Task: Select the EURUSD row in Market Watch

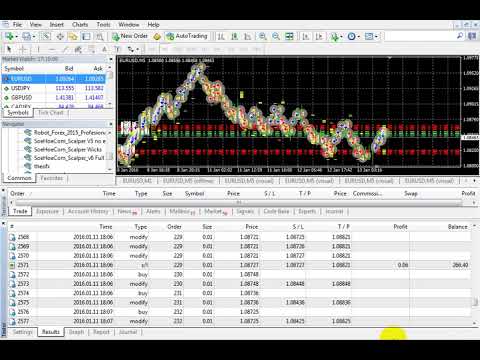Action: 54,79
